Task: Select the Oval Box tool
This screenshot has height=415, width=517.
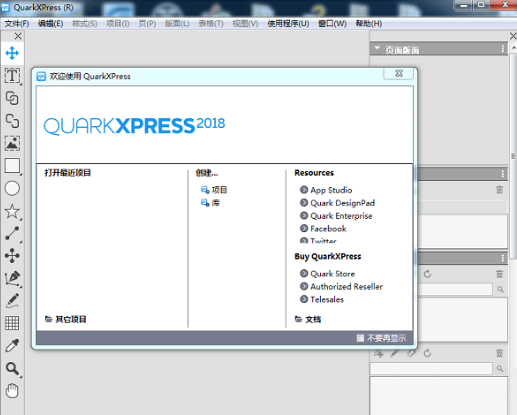Action: pyautogui.click(x=12, y=188)
